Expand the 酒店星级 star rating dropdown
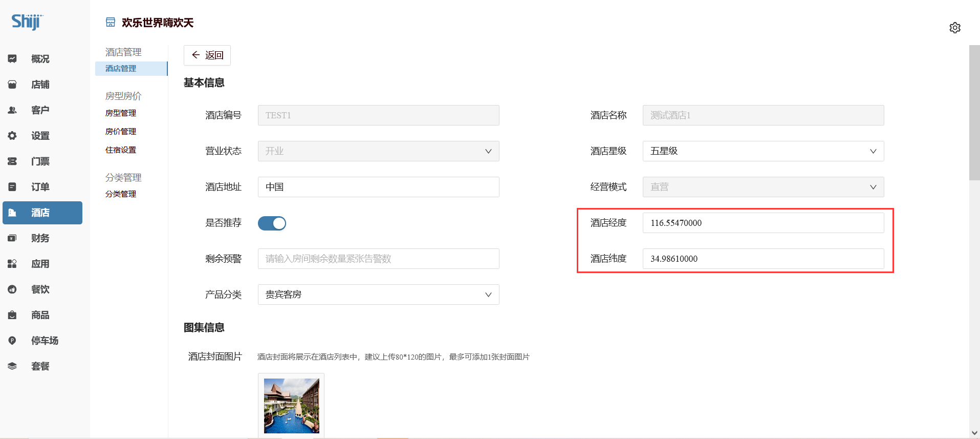Screen dimensions: 980x439 coord(763,151)
